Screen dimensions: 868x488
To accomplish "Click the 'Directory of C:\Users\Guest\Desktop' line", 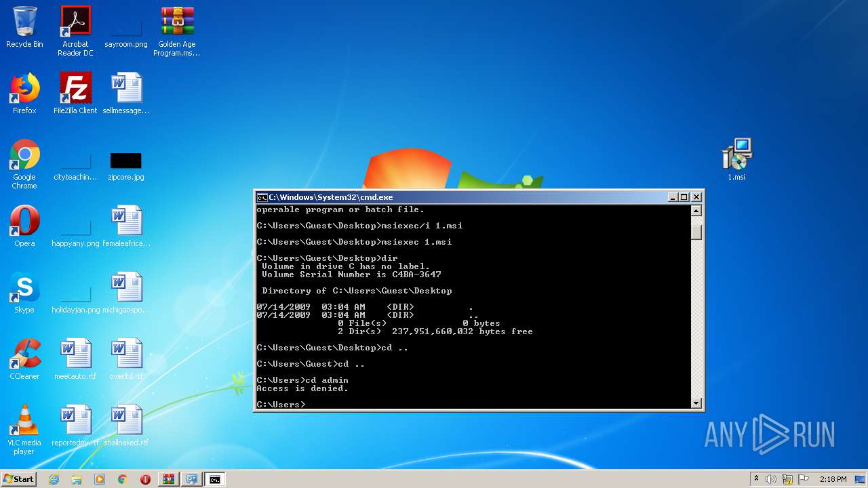I will [357, 291].
